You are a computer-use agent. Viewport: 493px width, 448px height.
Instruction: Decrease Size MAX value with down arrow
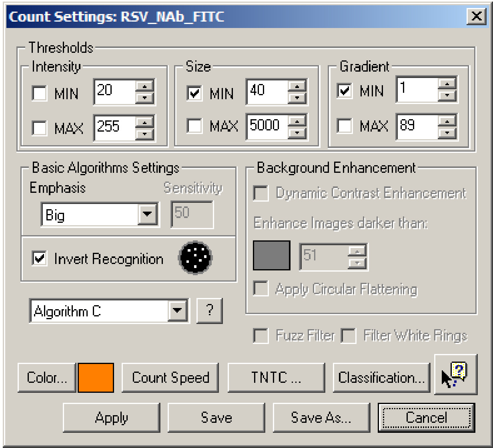297,132
